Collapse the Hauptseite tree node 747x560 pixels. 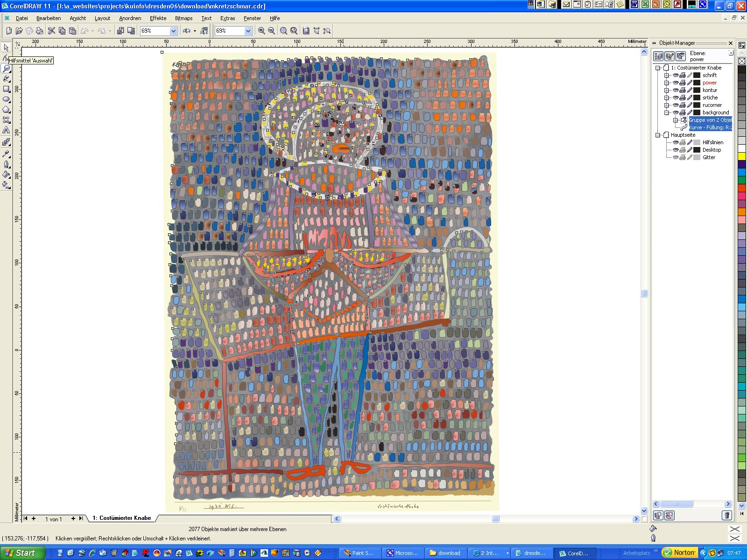coord(658,135)
